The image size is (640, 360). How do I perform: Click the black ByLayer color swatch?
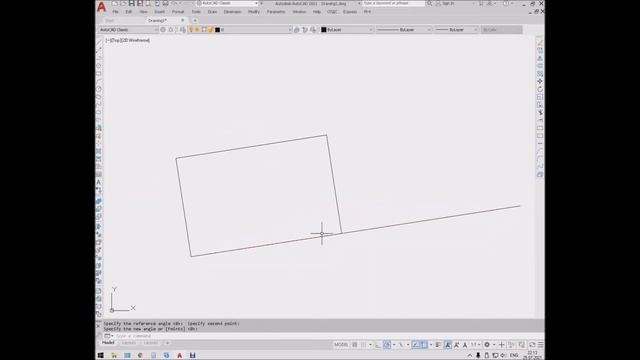pos(324,30)
